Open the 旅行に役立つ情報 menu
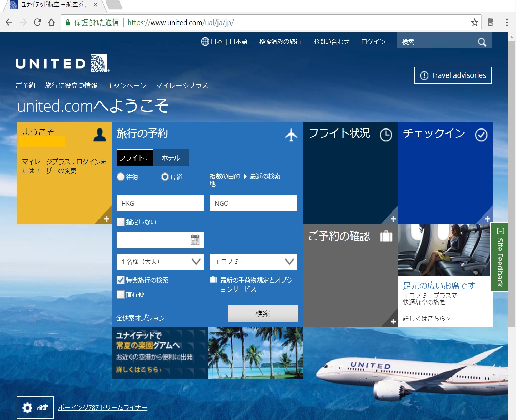This screenshot has height=420, width=516. click(71, 85)
